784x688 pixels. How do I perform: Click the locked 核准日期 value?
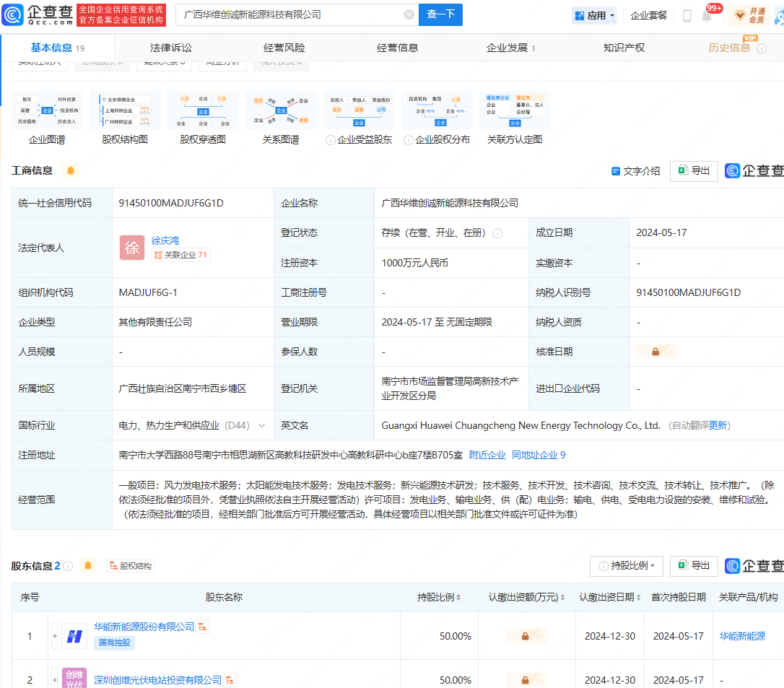tap(656, 352)
